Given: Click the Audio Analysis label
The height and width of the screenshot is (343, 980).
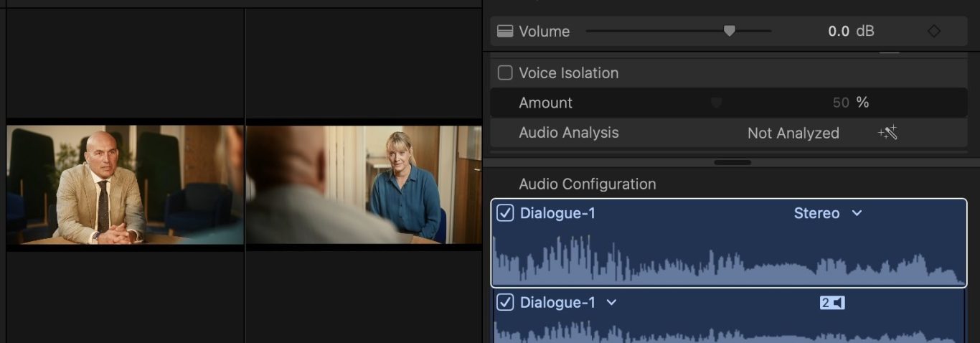Looking at the screenshot, I should coord(568,133).
